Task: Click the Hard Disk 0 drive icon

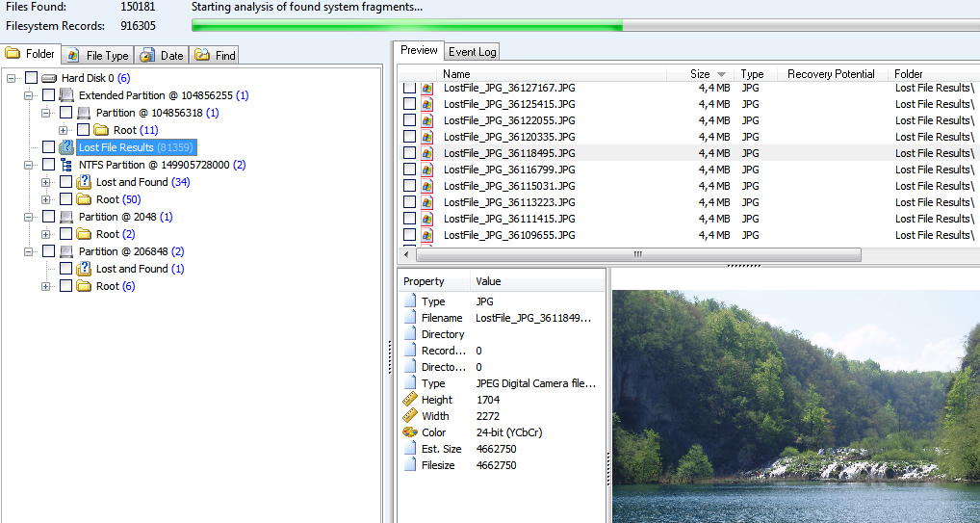Action: coord(49,78)
